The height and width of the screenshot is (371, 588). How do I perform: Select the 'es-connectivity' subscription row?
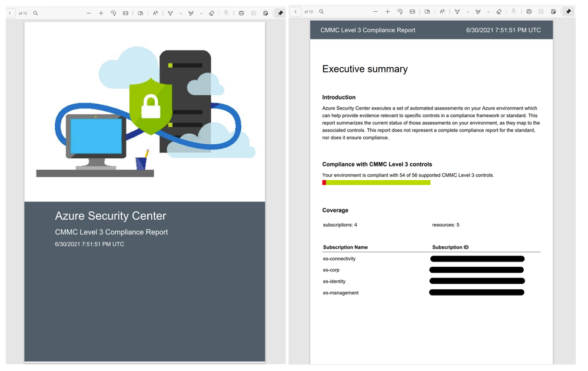pyautogui.click(x=431, y=259)
